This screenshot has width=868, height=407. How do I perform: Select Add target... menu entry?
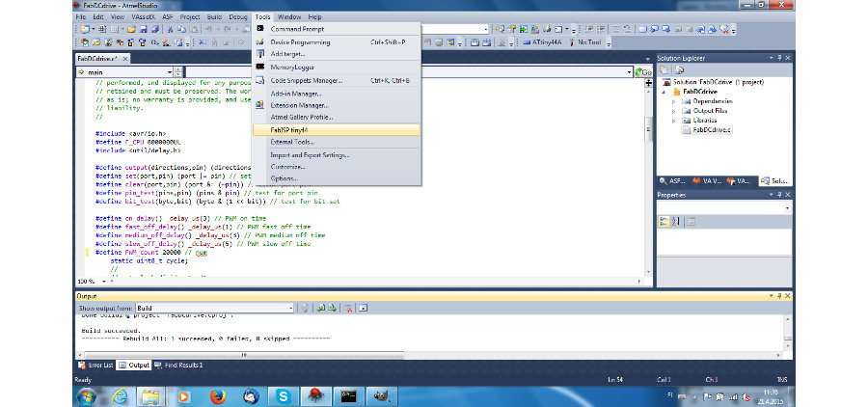click(336, 54)
